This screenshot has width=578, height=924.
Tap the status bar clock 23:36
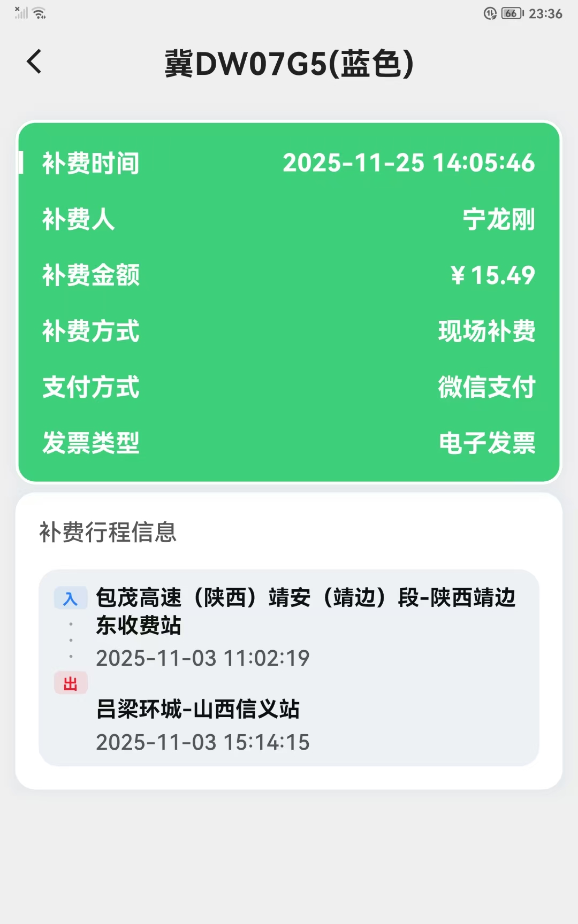point(545,14)
